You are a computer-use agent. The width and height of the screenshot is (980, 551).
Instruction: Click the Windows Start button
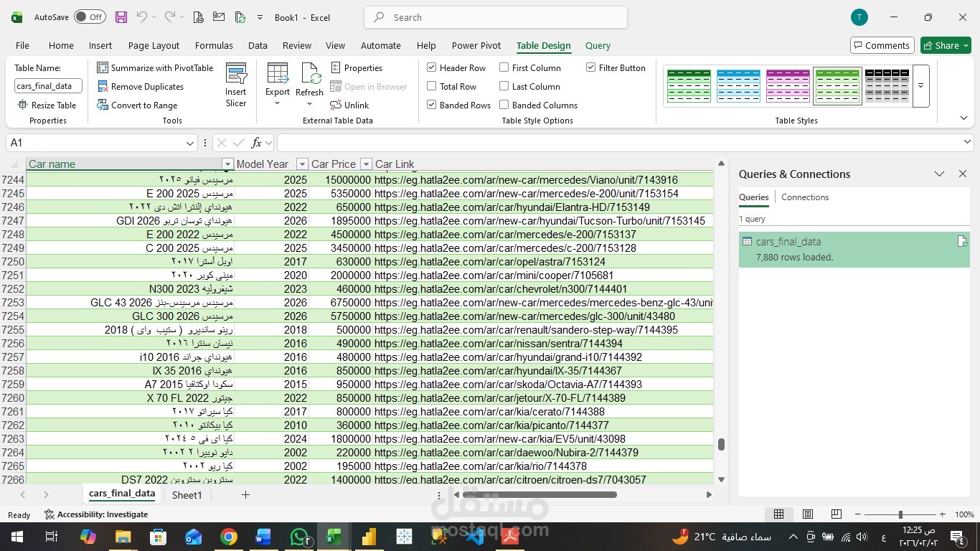coord(17,537)
